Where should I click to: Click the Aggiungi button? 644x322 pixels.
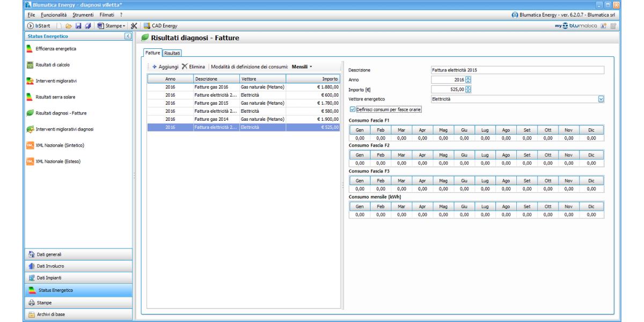[165, 67]
